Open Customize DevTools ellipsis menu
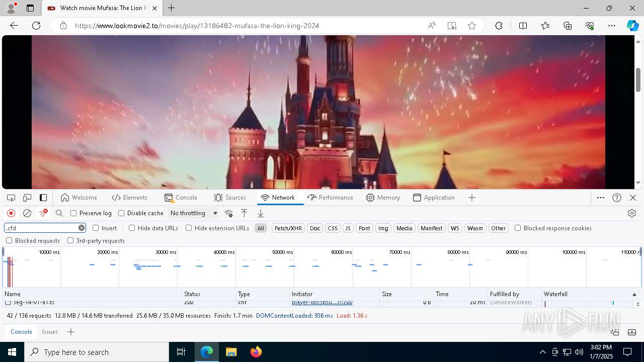The height and width of the screenshot is (362, 644). [x=601, y=198]
